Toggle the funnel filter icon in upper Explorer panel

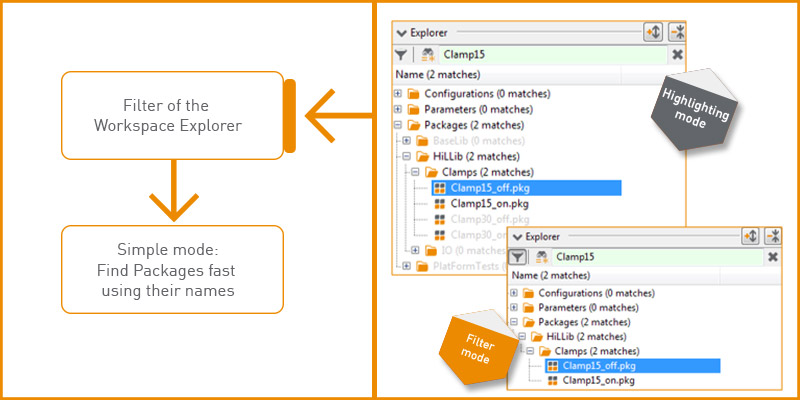coord(401,56)
